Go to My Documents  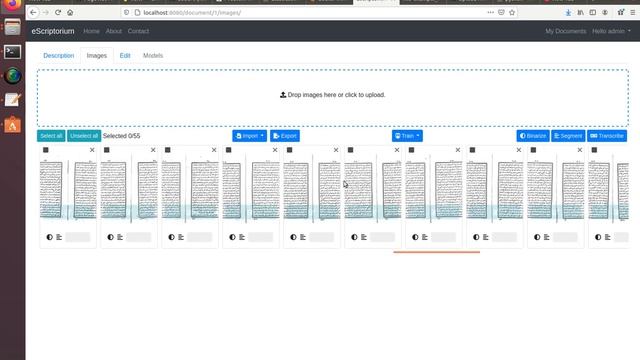point(566,31)
